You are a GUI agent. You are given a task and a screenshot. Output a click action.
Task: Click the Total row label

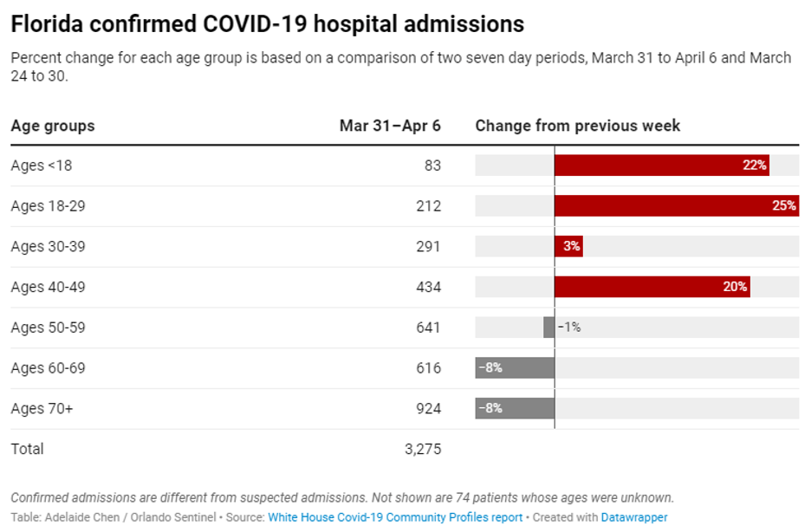pos(27,449)
